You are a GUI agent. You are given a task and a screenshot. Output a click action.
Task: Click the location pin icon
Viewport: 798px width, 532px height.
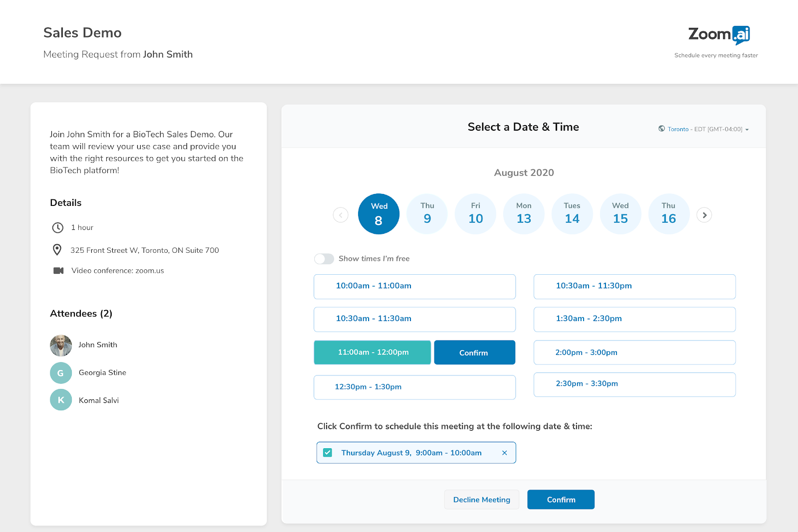[57, 250]
